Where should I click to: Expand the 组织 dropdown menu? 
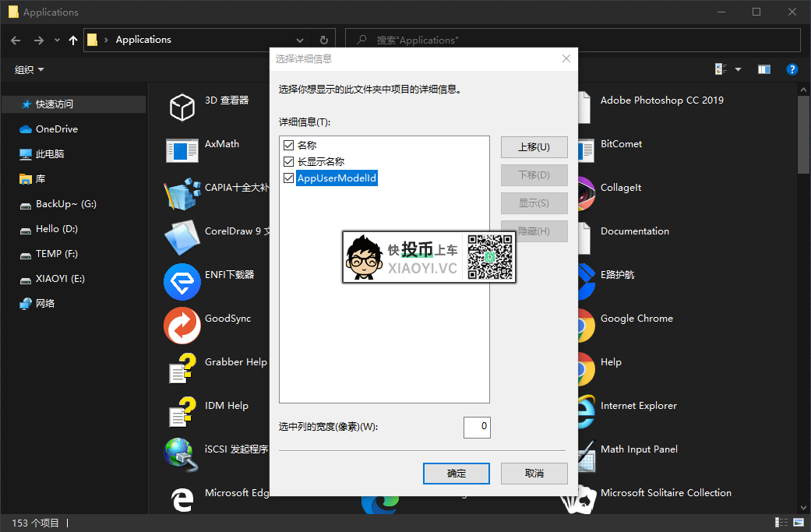[29, 70]
